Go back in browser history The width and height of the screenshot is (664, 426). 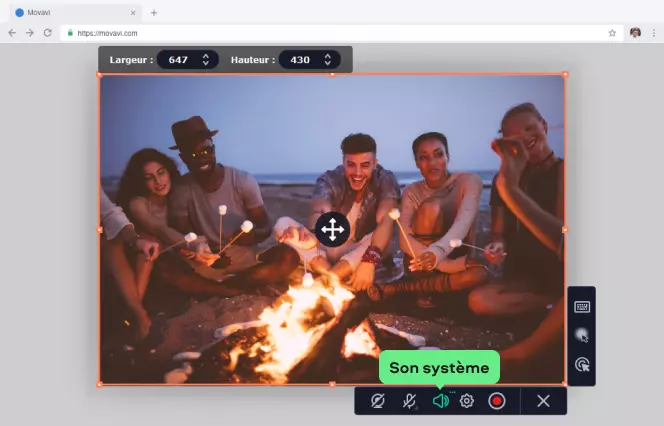point(12,33)
